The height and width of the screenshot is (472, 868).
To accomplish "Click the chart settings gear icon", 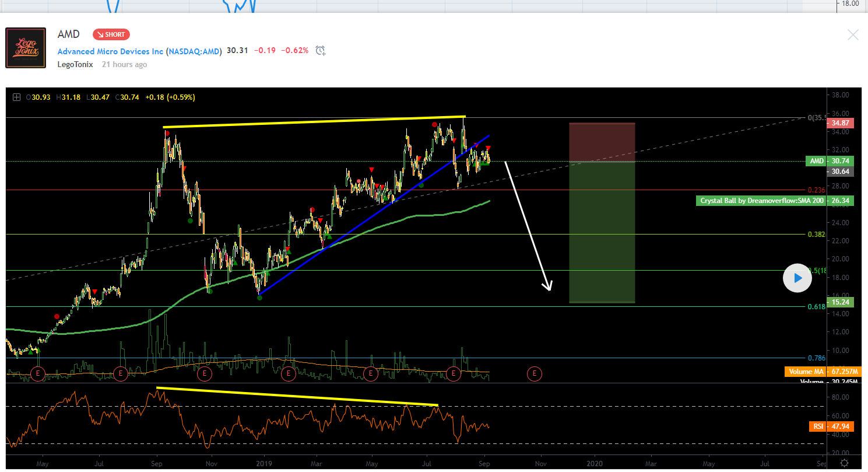I will tap(844, 463).
